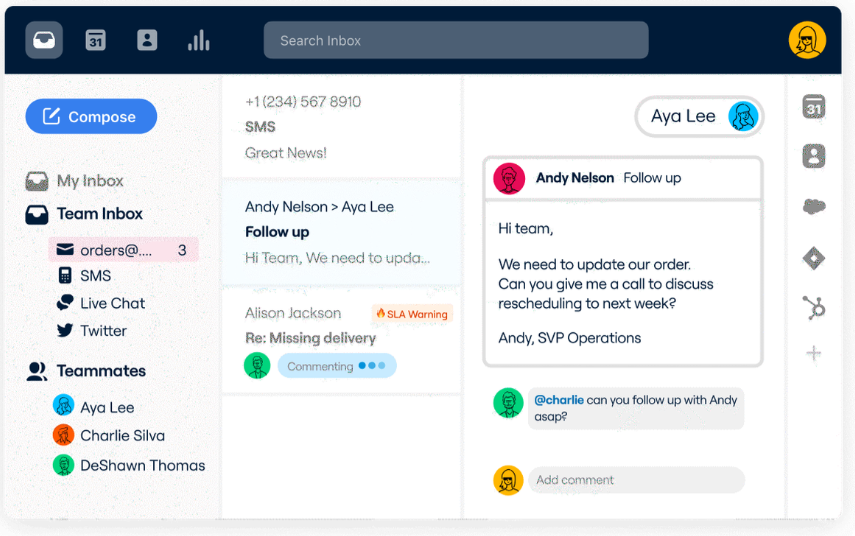Click the user profile avatar at top right

point(807,40)
